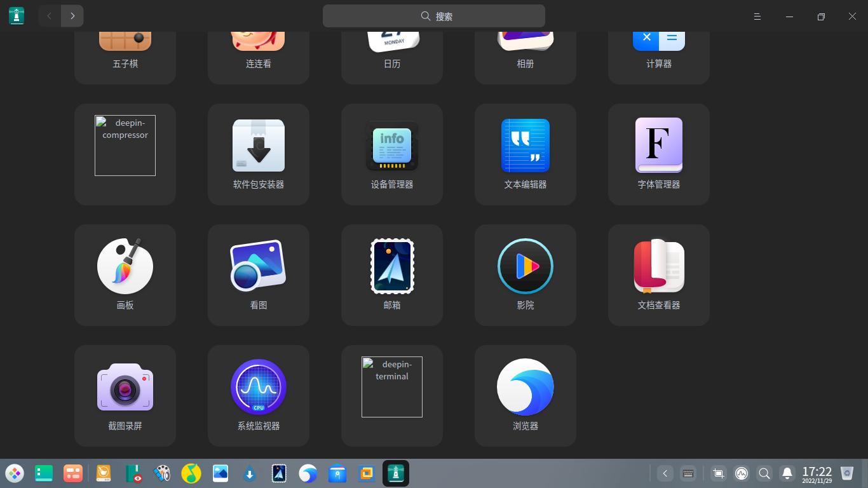This screenshot has width=868, height=488.
Task: Click the forward navigation arrow
Action: pyautogui.click(x=72, y=16)
